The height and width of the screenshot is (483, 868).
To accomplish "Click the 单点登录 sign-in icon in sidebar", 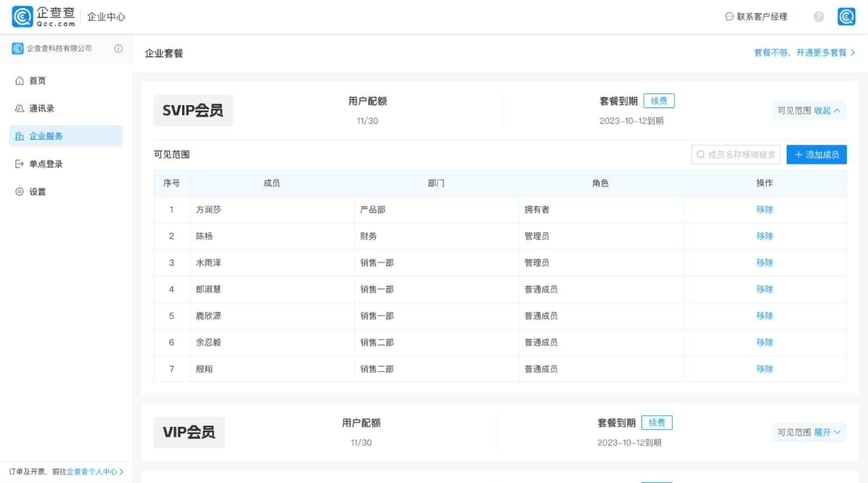I will (x=20, y=164).
